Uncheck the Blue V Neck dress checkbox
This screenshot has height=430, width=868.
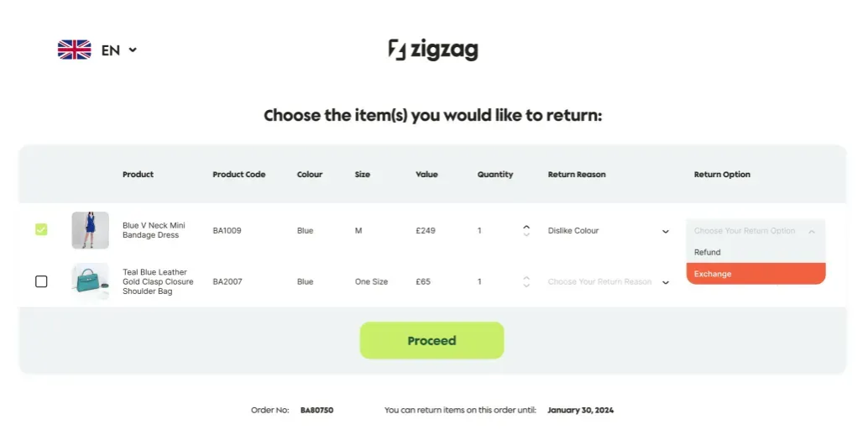(x=41, y=229)
